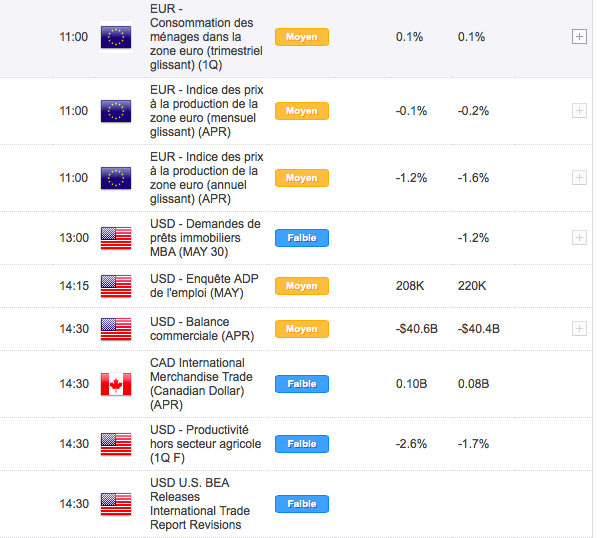Click the EU flag for annual producer prices
Viewport: 601px width, 538px height.
coord(116,177)
